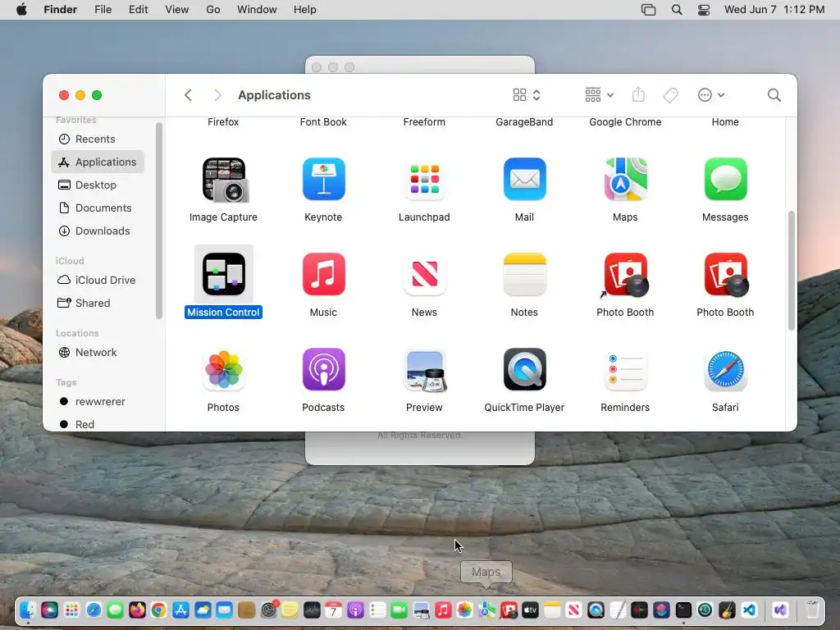
Task: Open the More Actions ellipsis dropdown
Action: tap(711, 95)
